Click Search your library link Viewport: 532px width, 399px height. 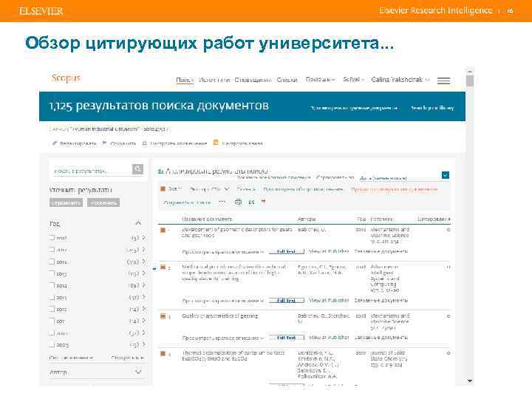click(432, 108)
